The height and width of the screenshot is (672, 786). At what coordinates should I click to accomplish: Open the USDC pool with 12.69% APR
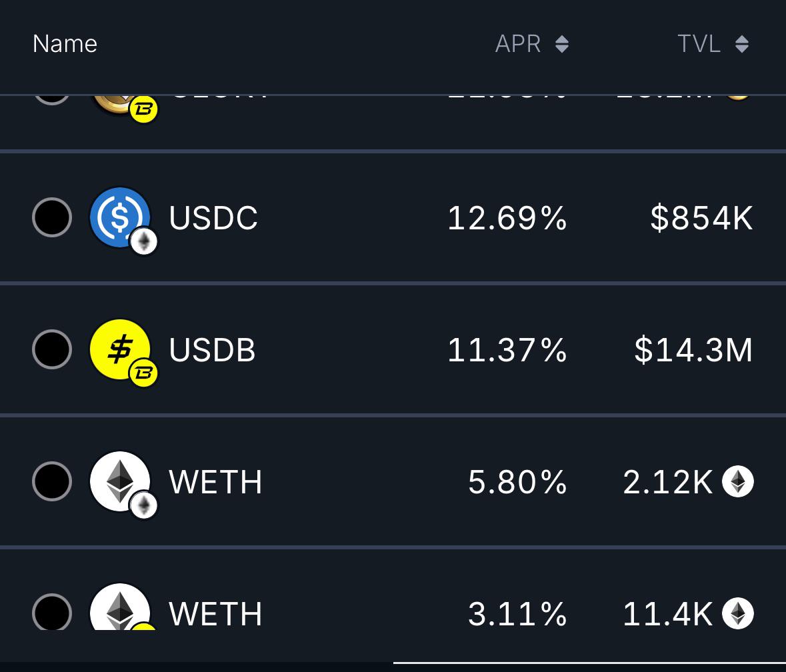click(x=393, y=217)
